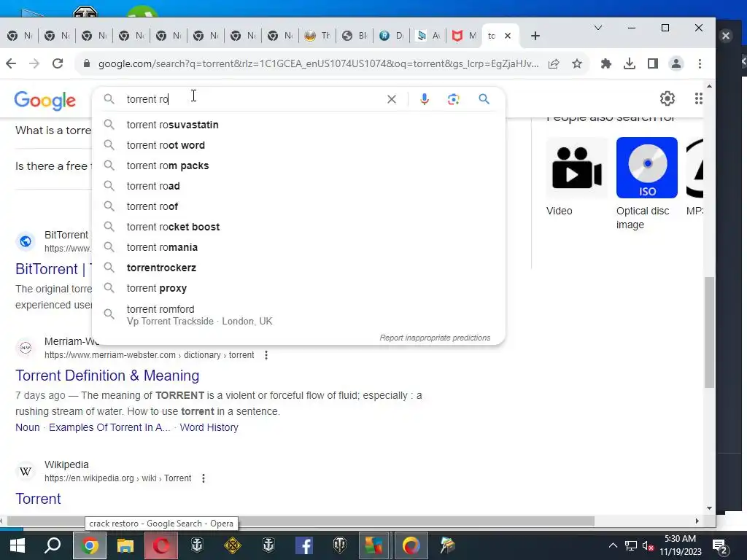The width and height of the screenshot is (747, 560).
Task: Search by image with Google Lens
Action: (x=454, y=99)
